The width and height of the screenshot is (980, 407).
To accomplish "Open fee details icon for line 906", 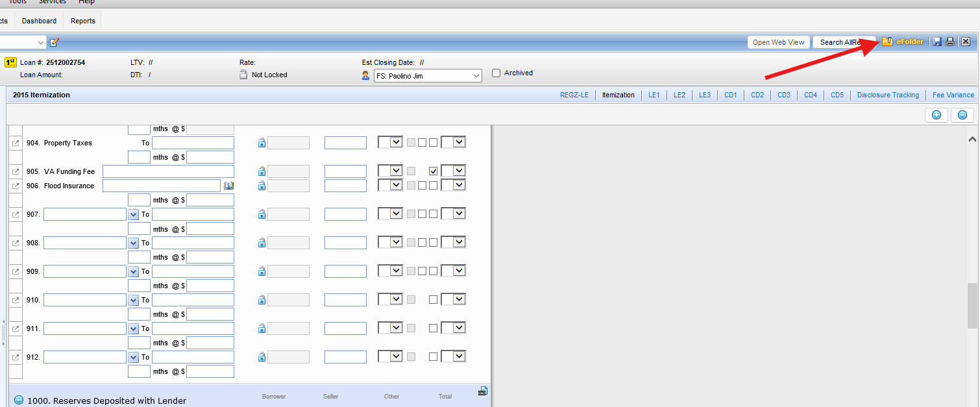I will point(16,186).
